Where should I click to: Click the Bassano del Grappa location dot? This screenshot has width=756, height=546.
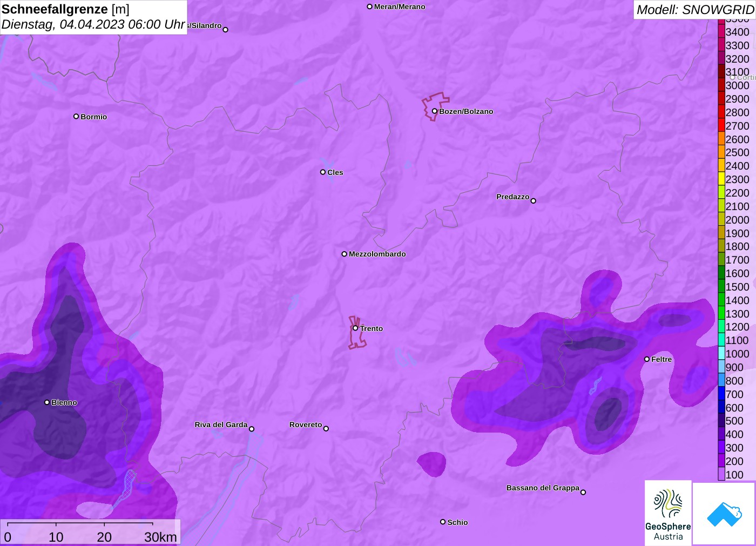tap(583, 492)
